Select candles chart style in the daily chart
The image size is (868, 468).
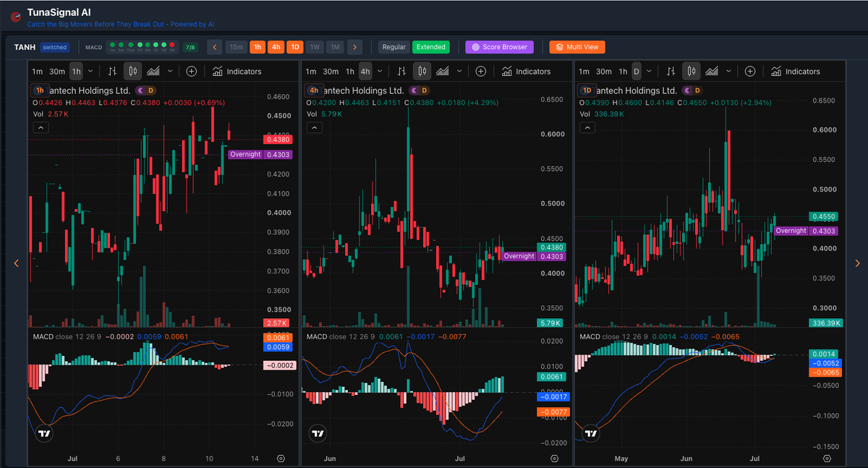coord(692,71)
